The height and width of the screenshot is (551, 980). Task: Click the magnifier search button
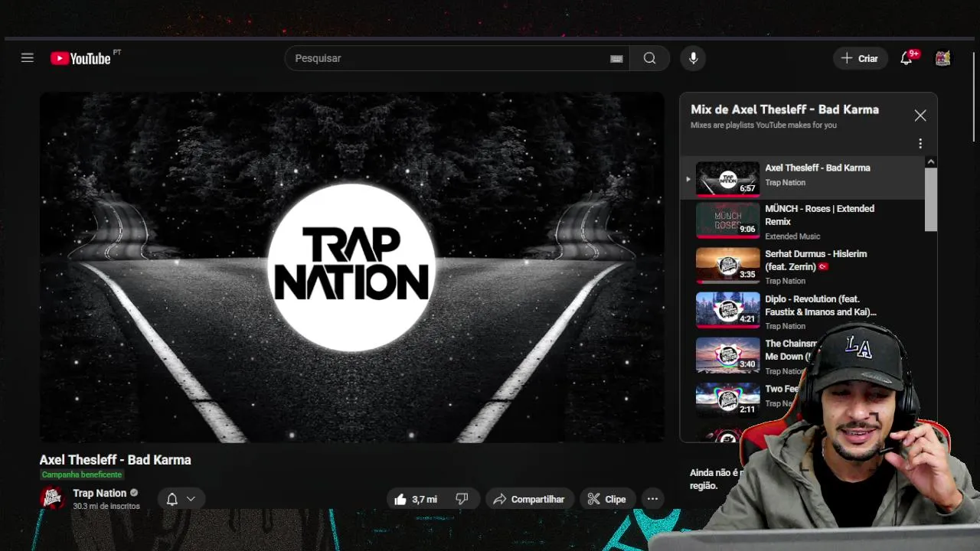pyautogui.click(x=649, y=58)
